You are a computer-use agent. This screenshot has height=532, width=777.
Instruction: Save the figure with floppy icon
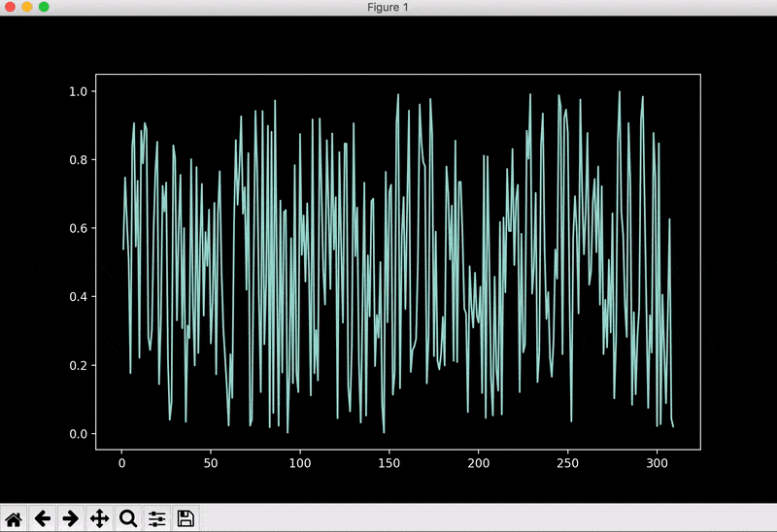point(186,518)
